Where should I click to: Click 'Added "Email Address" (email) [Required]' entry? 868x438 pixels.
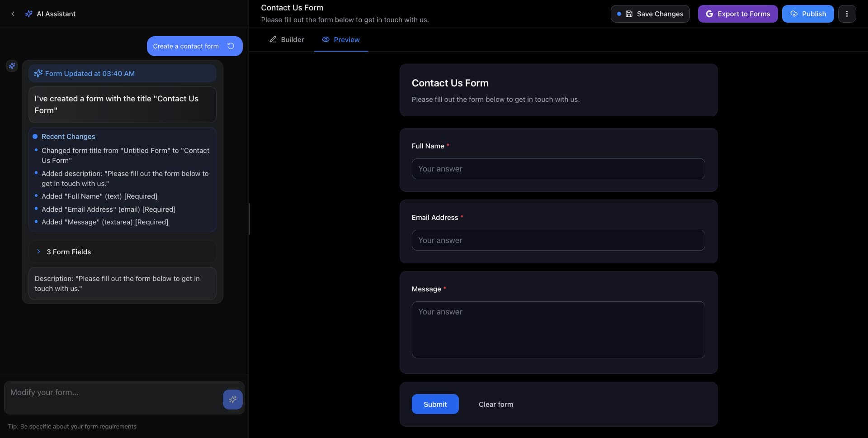point(108,209)
